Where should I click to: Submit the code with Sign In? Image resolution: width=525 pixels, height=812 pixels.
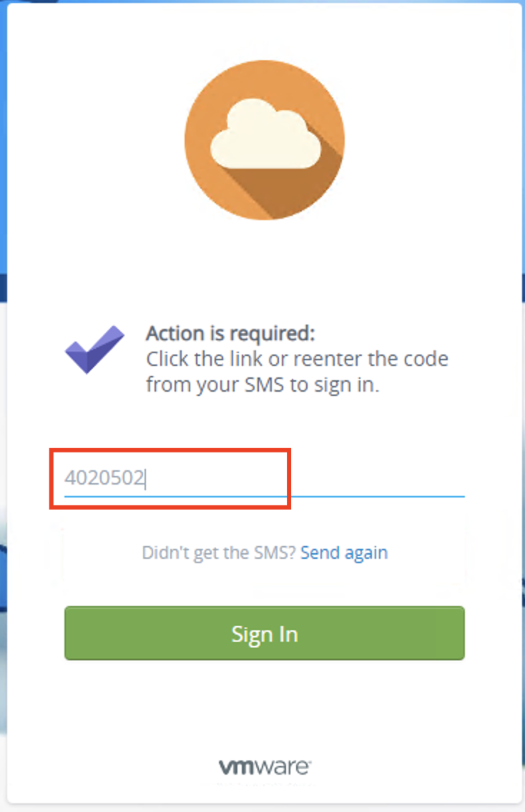264,633
